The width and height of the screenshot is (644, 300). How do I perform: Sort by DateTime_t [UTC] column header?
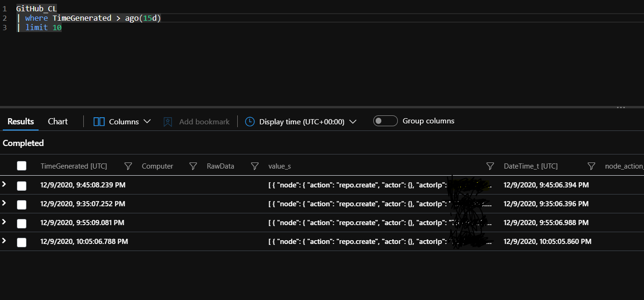tap(531, 166)
